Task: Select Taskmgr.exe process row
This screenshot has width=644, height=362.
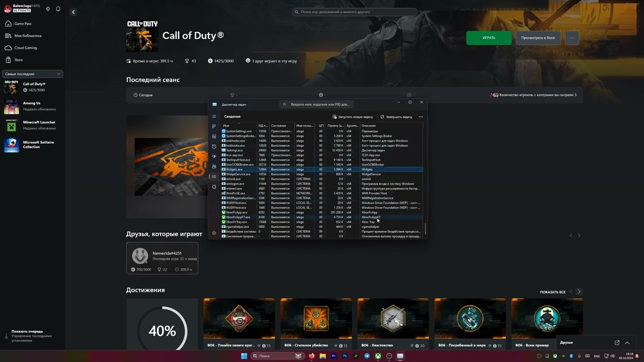Action: pos(322,150)
